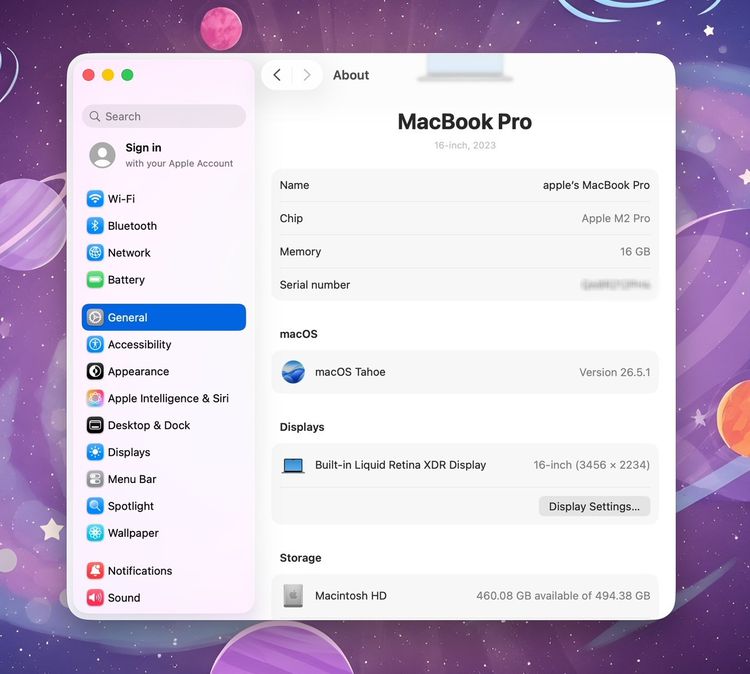Screen dimensions: 750x674
Task: Open the macOS Tahoe version row
Action: click(x=465, y=372)
